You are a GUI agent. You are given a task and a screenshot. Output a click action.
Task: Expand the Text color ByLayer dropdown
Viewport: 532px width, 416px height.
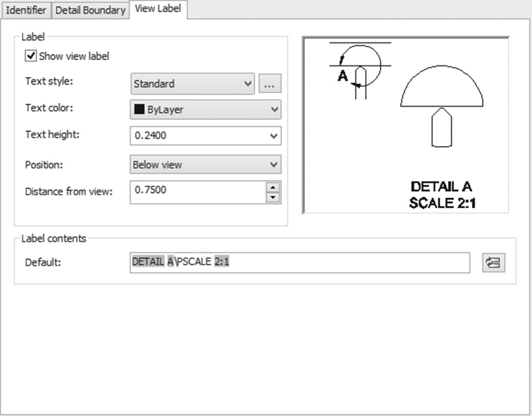pos(206,109)
